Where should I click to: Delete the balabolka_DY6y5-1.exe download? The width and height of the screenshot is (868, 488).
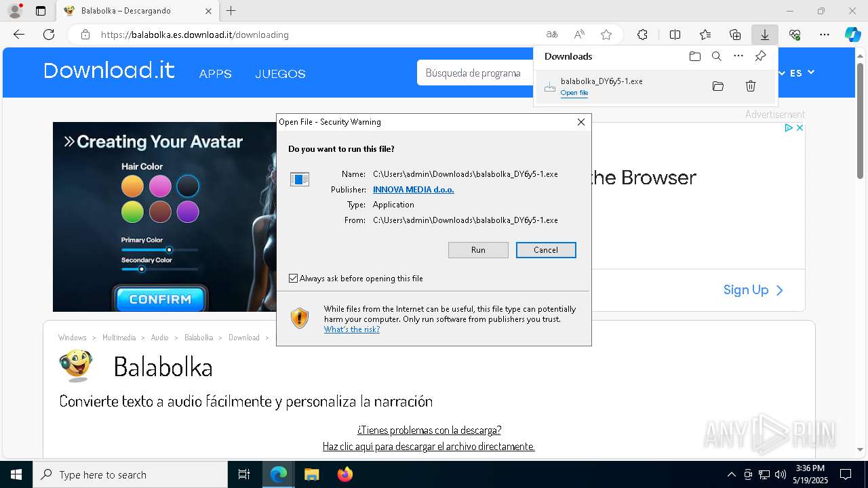[x=751, y=86]
